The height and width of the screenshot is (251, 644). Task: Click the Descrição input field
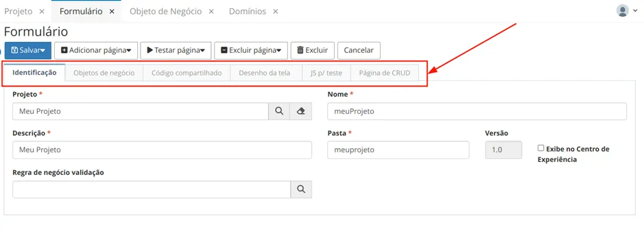click(163, 150)
